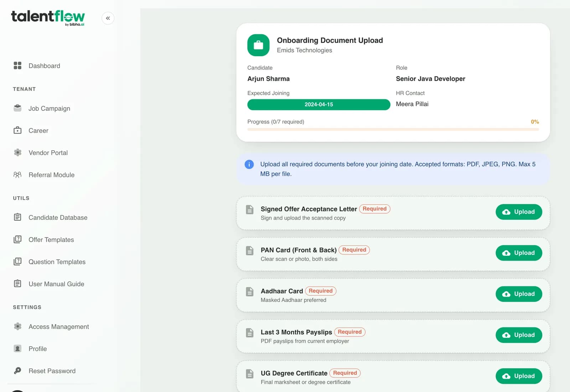Open Access Management settings
This screenshot has height=392, width=570.
(x=59, y=326)
